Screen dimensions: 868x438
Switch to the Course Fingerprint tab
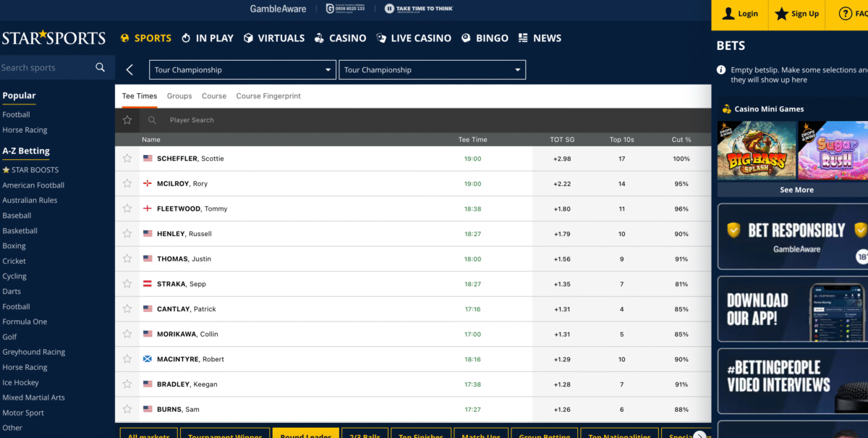(x=268, y=96)
